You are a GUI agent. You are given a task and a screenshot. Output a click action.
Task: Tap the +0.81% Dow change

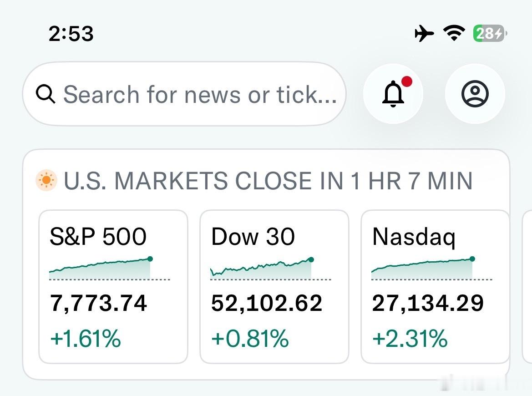[x=250, y=338]
